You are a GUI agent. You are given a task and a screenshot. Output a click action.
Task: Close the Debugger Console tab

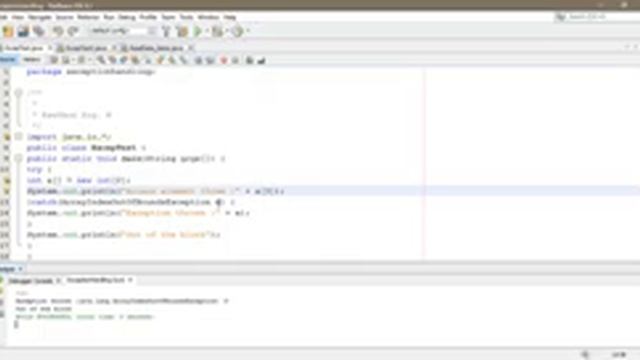tap(58, 281)
